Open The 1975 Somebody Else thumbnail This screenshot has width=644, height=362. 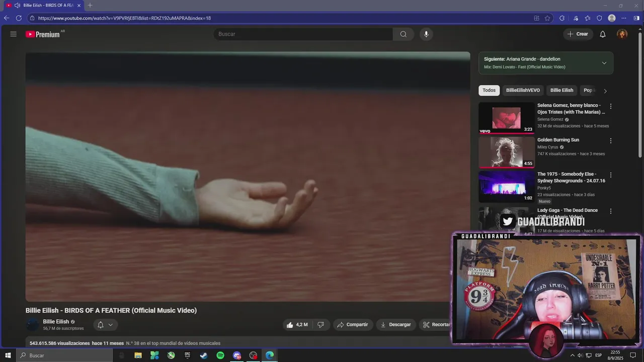tap(507, 187)
